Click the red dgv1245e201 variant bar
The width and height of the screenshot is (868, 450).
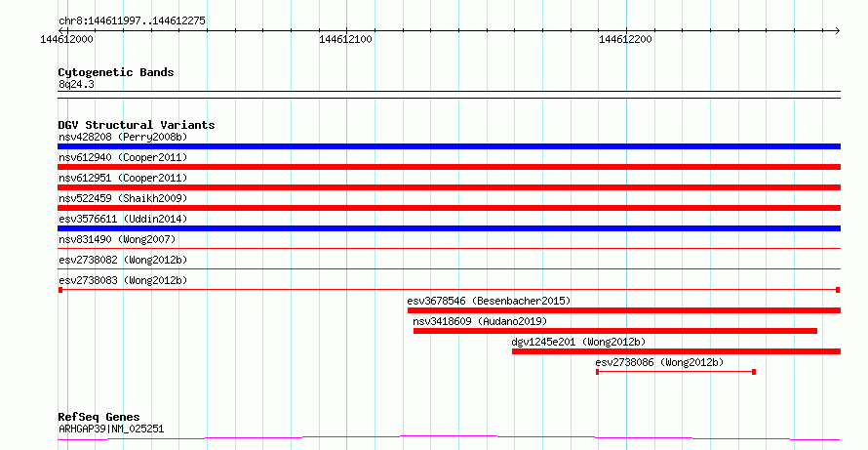(677, 351)
